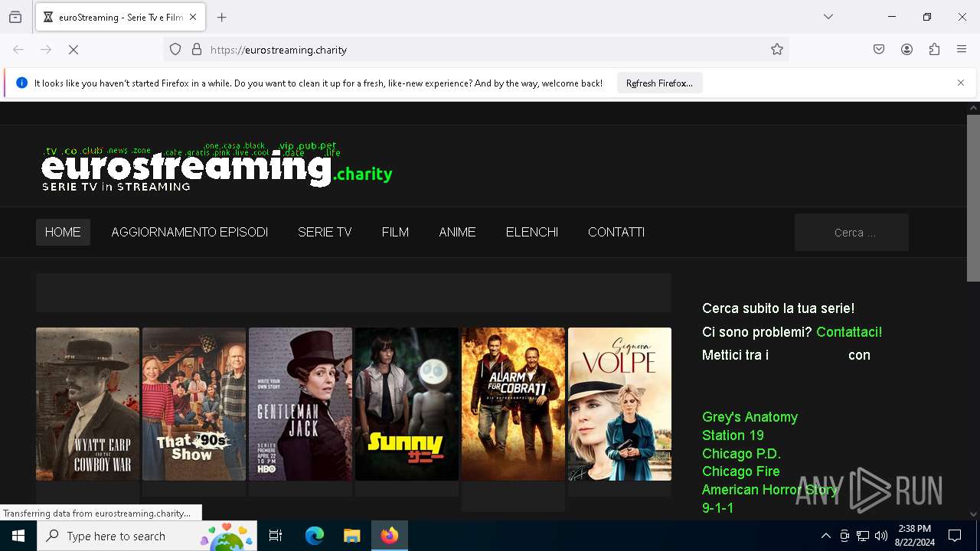980x551 pixels.
Task: Open the Station 19 link
Action: (x=733, y=435)
